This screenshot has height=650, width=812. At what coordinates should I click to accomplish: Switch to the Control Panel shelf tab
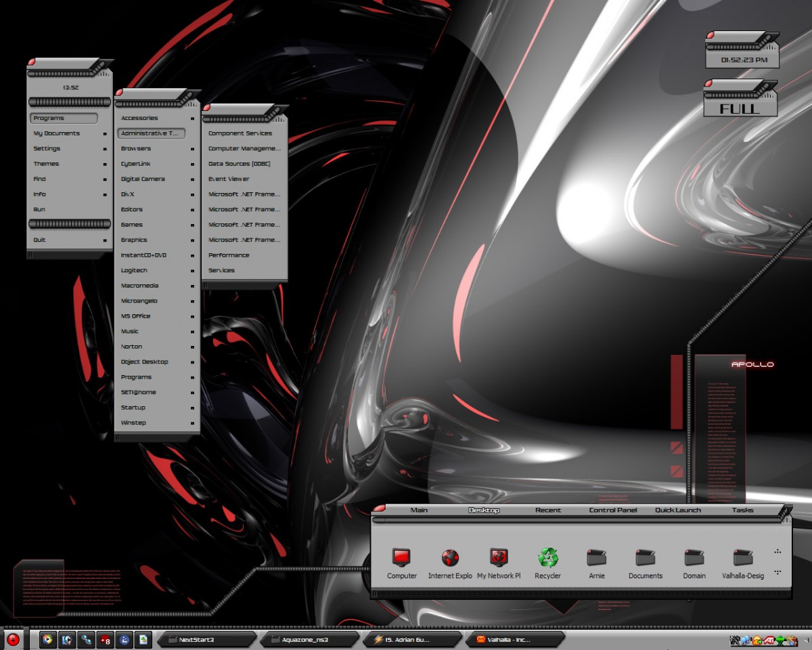click(612, 510)
